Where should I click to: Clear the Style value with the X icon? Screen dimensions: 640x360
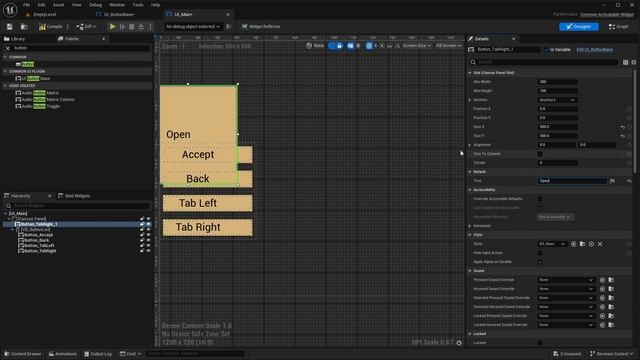[x=600, y=244]
